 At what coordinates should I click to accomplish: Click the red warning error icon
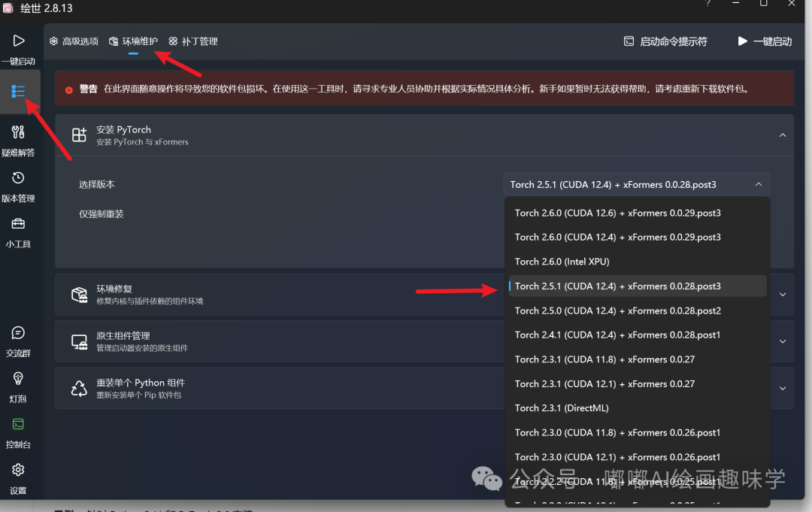click(x=69, y=90)
